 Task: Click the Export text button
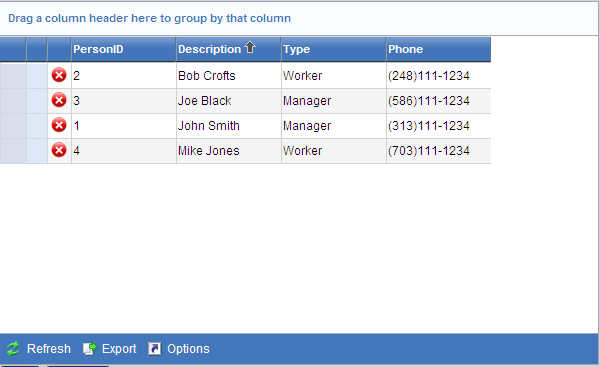[119, 349]
